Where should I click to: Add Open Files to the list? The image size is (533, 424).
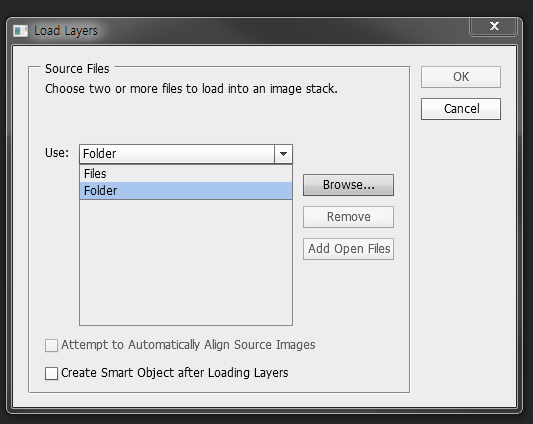(x=348, y=249)
